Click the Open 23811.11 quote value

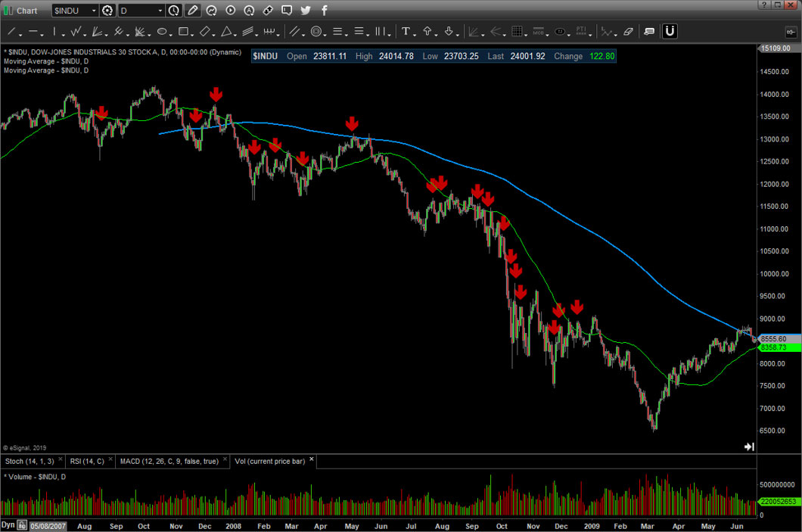coord(330,56)
